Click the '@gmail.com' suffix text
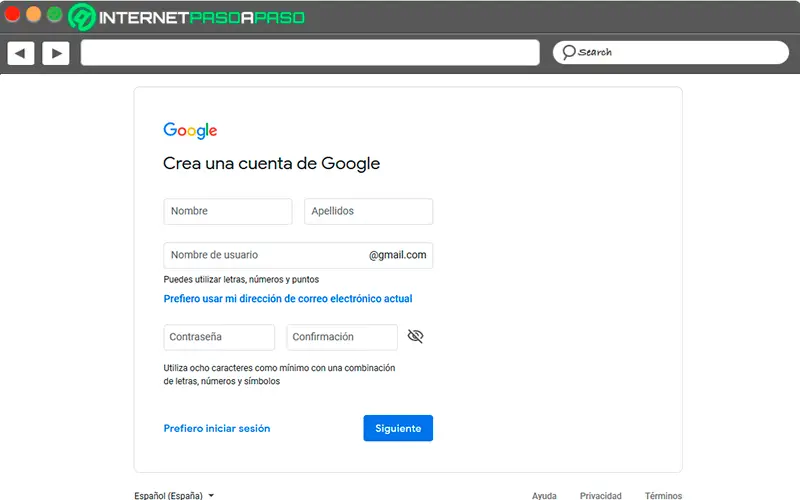The width and height of the screenshot is (800, 500). (x=397, y=255)
